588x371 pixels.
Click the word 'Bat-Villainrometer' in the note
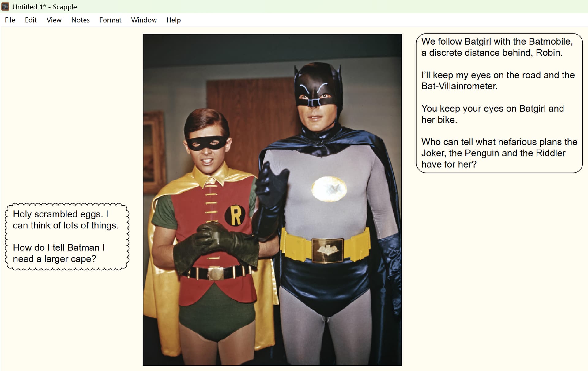[459, 86]
